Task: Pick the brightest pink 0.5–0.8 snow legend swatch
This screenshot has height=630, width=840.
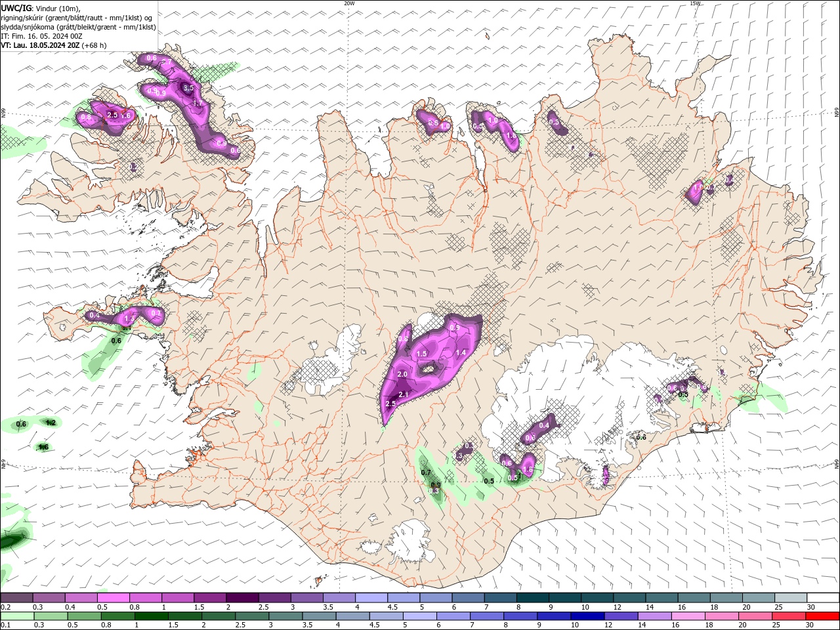Action: [x=114, y=598]
